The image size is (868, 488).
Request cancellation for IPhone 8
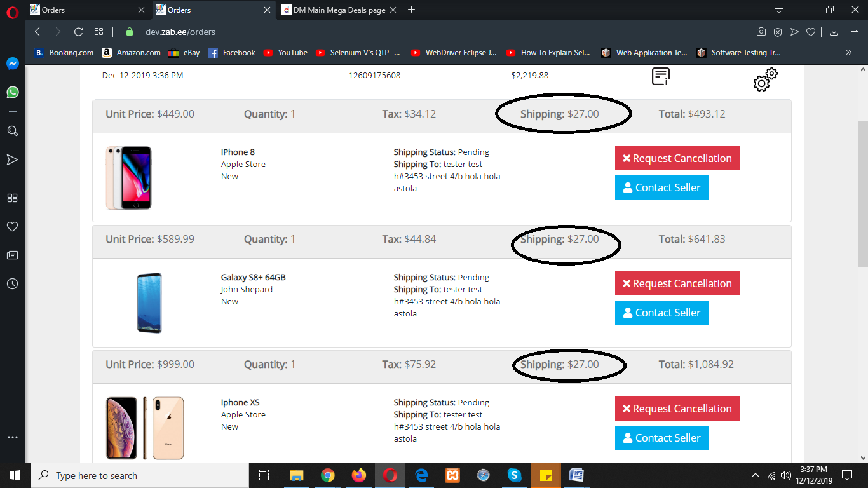pos(677,158)
